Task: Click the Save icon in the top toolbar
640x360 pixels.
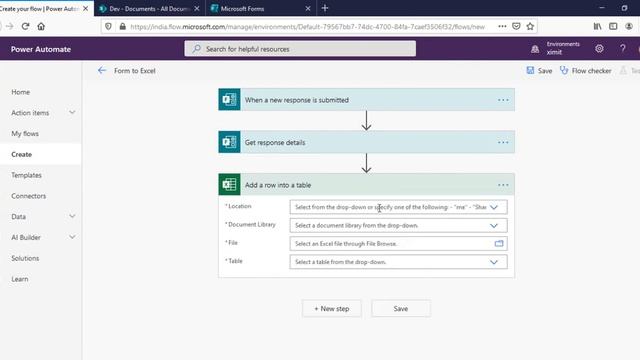Action: pyautogui.click(x=530, y=70)
